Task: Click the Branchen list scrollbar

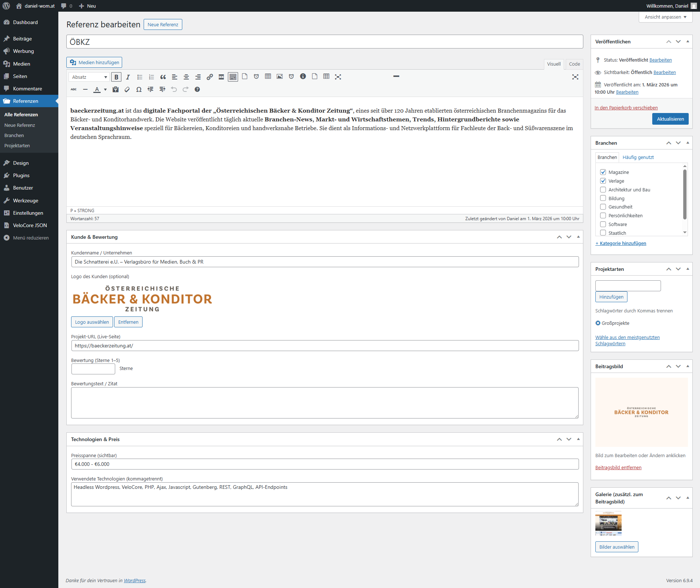Action: (685, 195)
